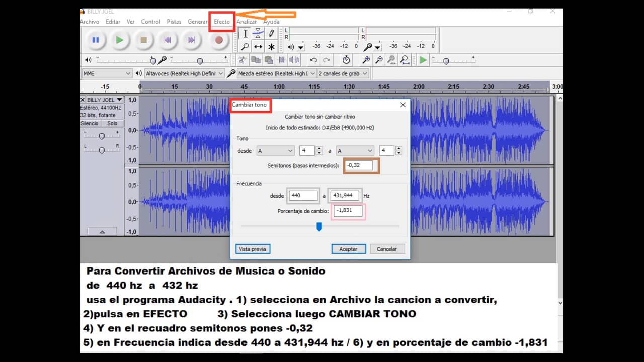Click the Semitonos field showing -0,32
Screen dimensions: 644x362
(359, 165)
